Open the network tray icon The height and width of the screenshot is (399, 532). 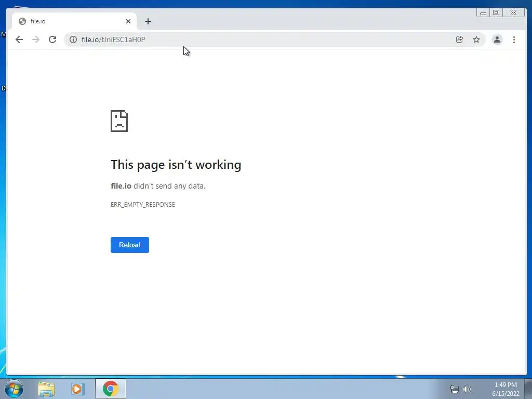pos(454,389)
